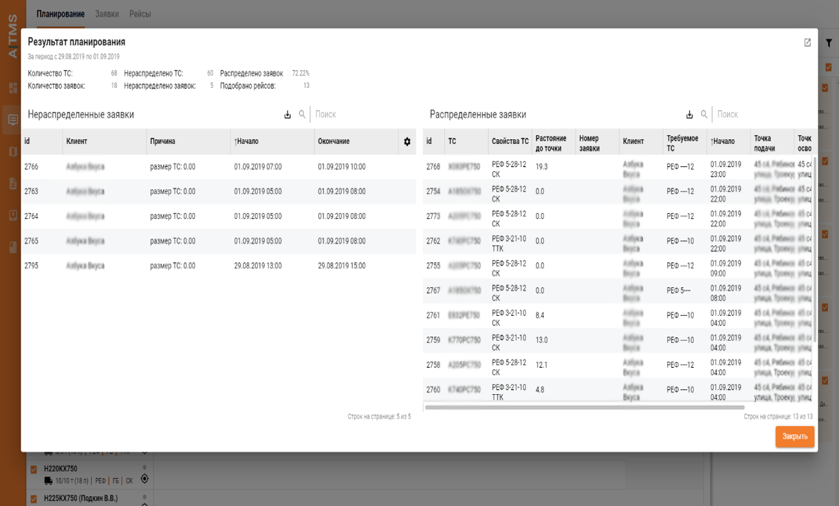Download the unassigned requests table
Image resolution: width=839 pixels, height=506 pixels.
coord(288,115)
